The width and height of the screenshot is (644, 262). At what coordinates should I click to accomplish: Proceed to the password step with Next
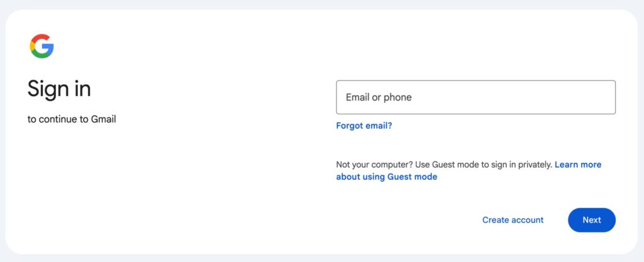(591, 220)
